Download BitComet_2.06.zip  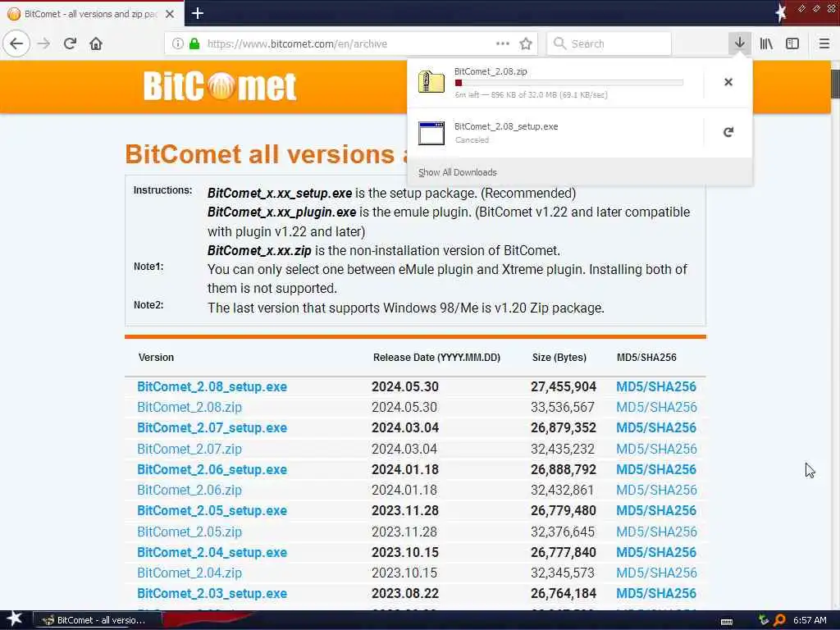[x=189, y=491]
